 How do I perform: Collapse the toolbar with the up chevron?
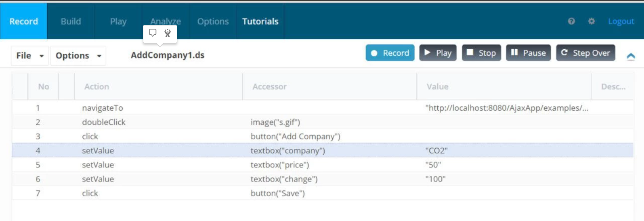631,57
